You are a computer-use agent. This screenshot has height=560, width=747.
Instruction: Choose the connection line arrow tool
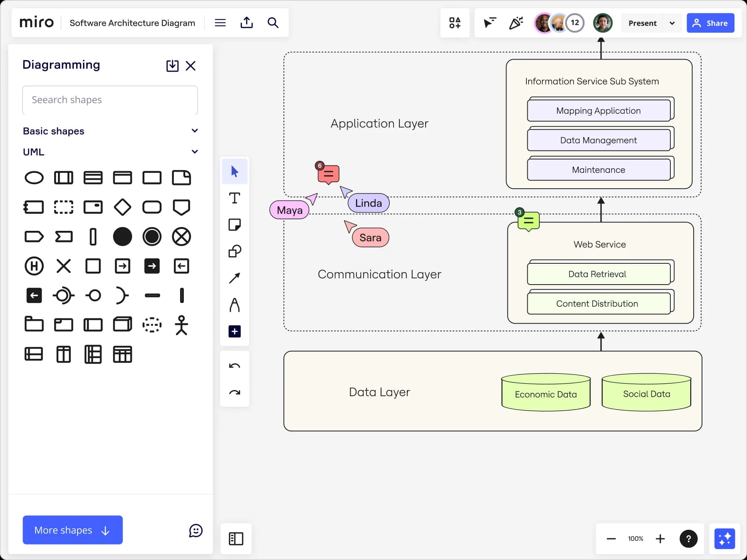235,278
